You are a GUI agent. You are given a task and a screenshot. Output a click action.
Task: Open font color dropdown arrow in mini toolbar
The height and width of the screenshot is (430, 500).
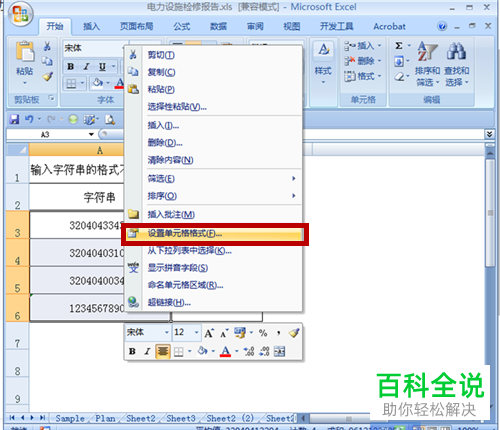point(237,351)
